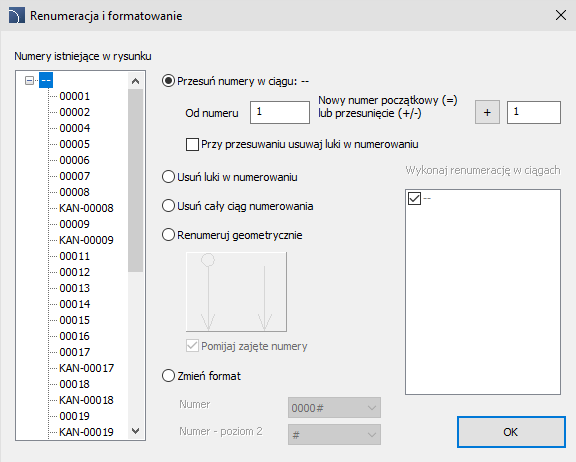Uncheck the '--' sequence checkbox in list
Viewport: 576px width, 462px height.
414,198
